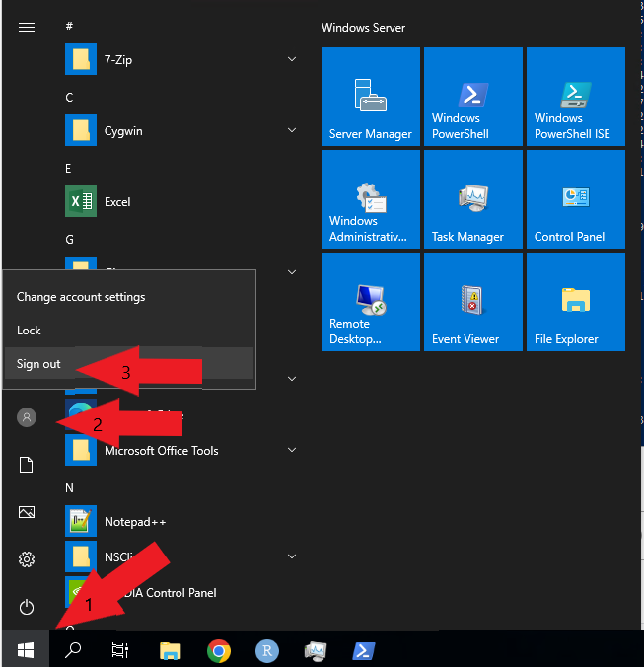Open Windows PowerShell ISE tile
This screenshot has width=644, height=667.
pyautogui.click(x=576, y=97)
